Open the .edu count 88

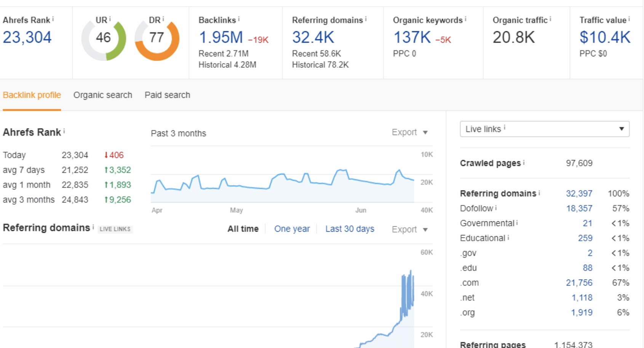coord(588,268)
